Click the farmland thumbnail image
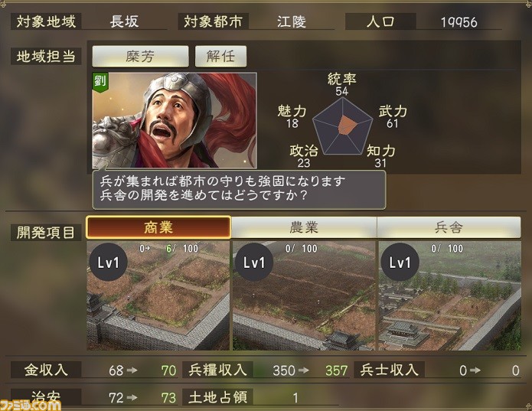Image resolution: width=532 pixels, height=411 pixels. tap(304, 295)
